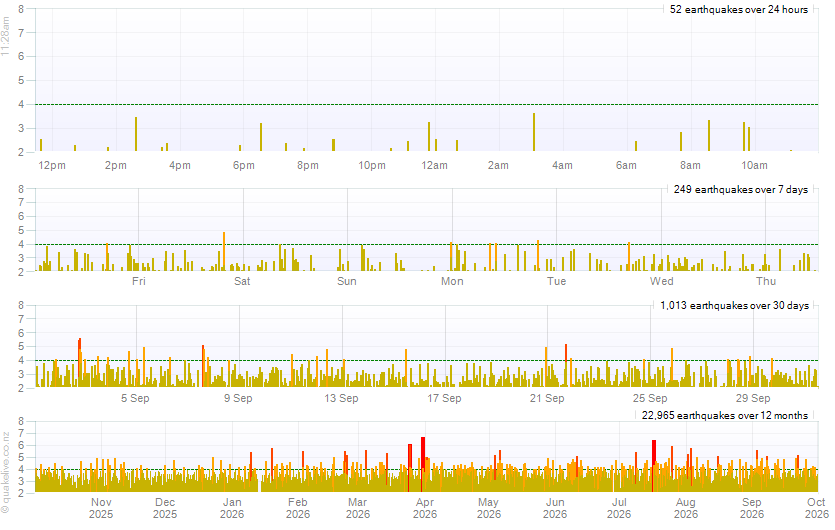Click the 'Mon' axis label in 7-day chart
The height and width of the screenshot is (530, 835).
[452, 281]
